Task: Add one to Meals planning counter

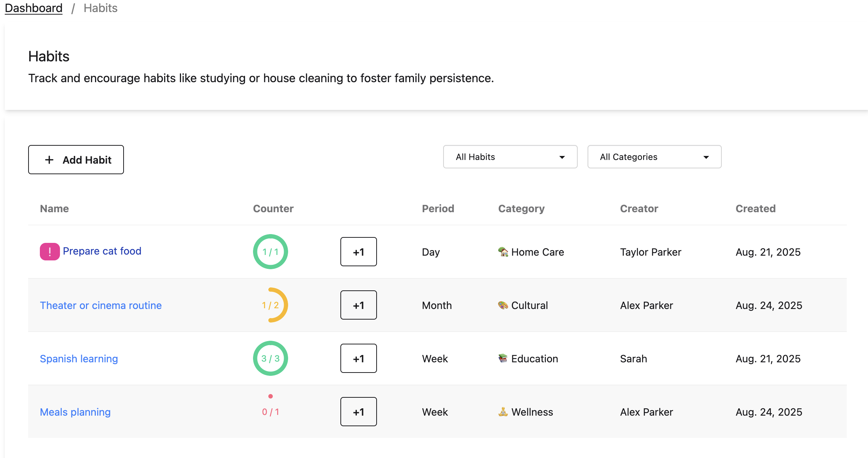Action: [x=358, y=412]
